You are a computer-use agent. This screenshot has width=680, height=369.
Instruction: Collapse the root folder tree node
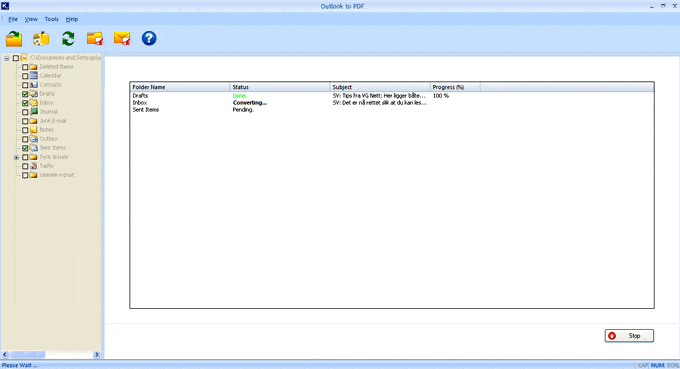click(7, 58)
